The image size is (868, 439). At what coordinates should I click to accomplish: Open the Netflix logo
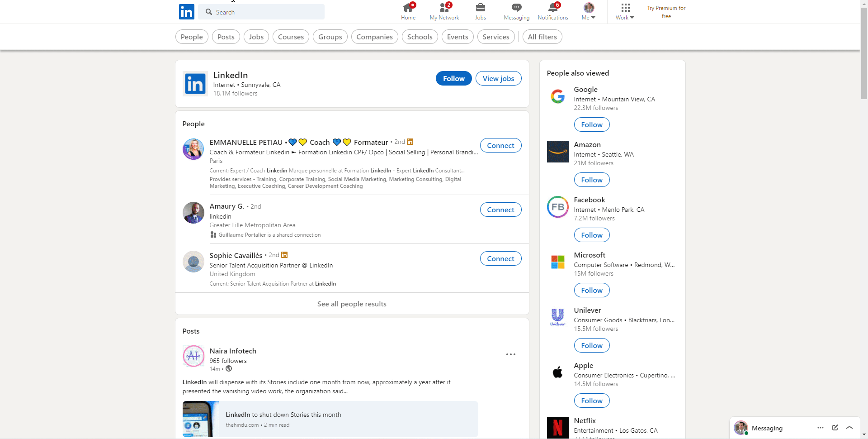click(x=558, y=428)
